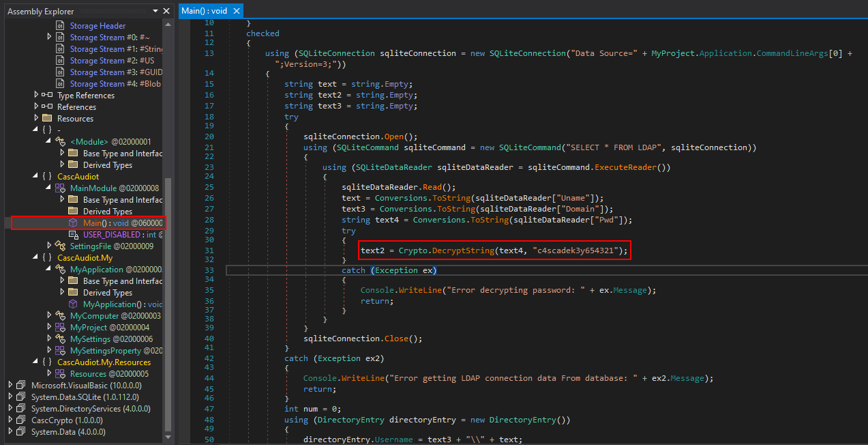Click the Type References node icon
The width and height of the screenshot is (868, 445).
47,96
